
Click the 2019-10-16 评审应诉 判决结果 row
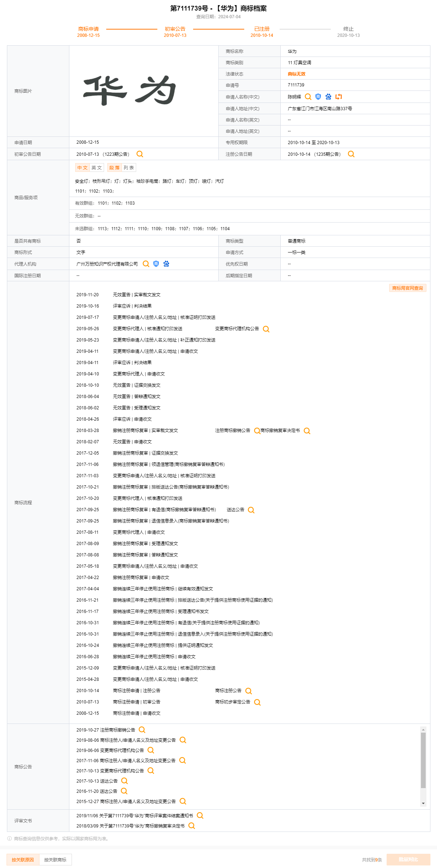tap(114, 306)
